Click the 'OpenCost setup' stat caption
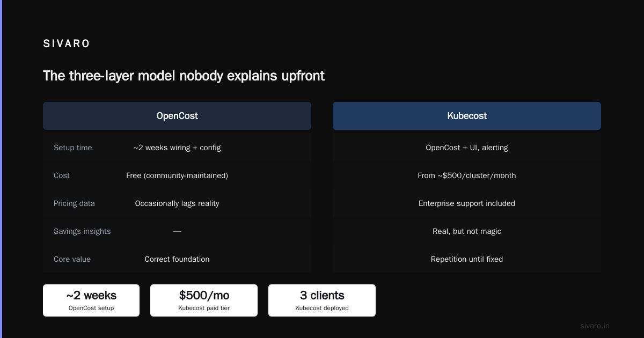 point(91,308)
